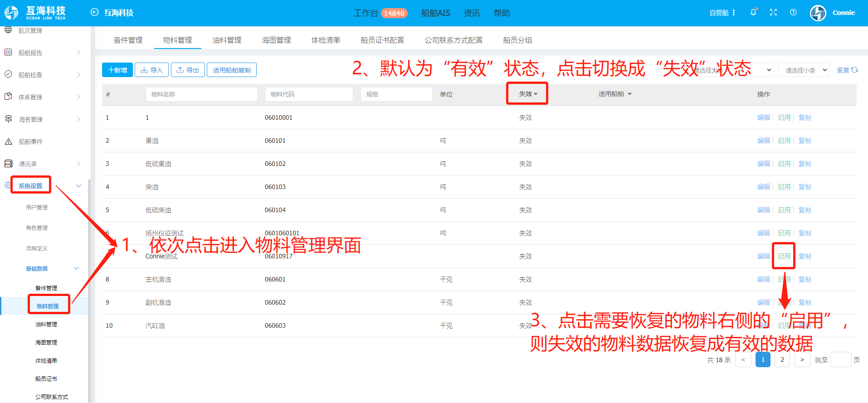This screenshot has width=868, height=403.
Task: Click the more options dots beside 自管船
Action: [x=734, y=12]
